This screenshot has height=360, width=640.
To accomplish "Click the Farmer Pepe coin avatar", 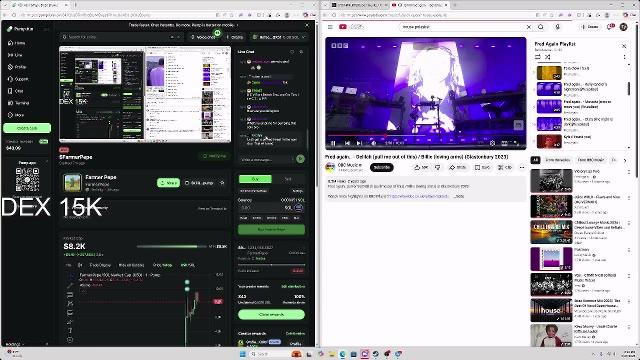I will 72,183.
